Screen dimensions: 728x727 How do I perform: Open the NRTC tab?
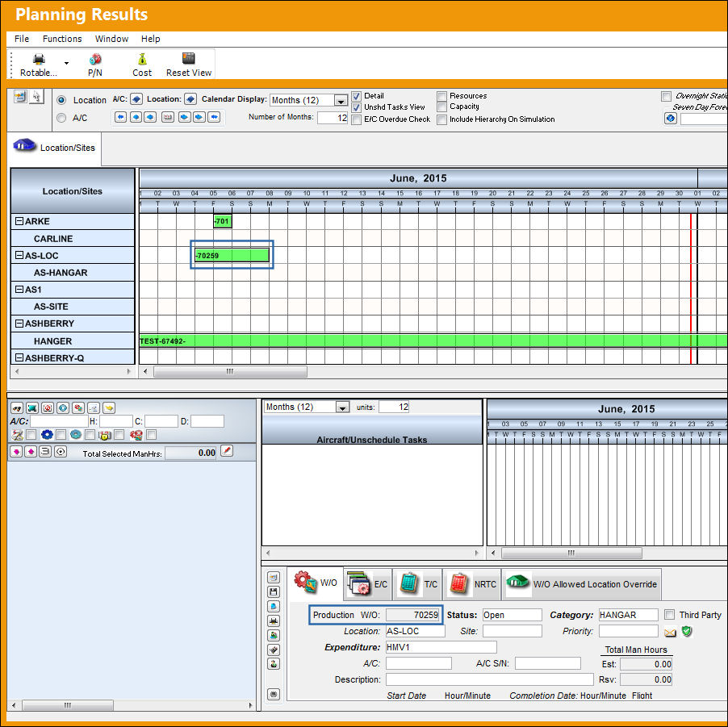pos(472,584)
